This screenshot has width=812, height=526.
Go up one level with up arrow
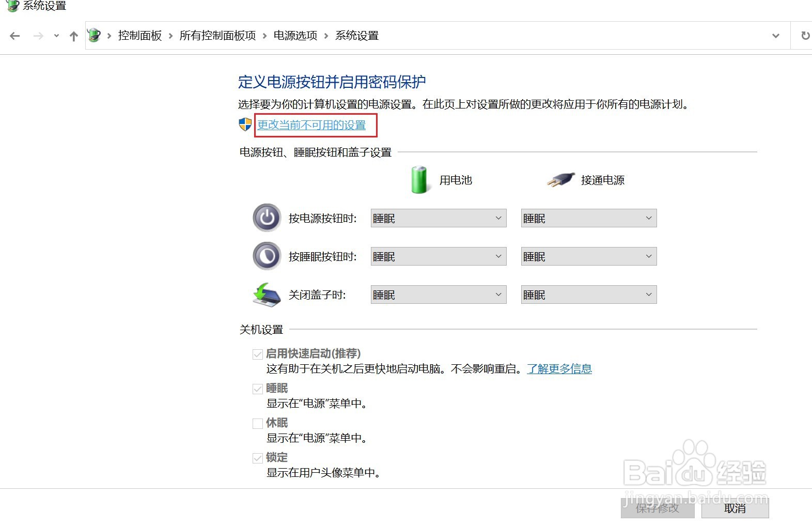74,36
